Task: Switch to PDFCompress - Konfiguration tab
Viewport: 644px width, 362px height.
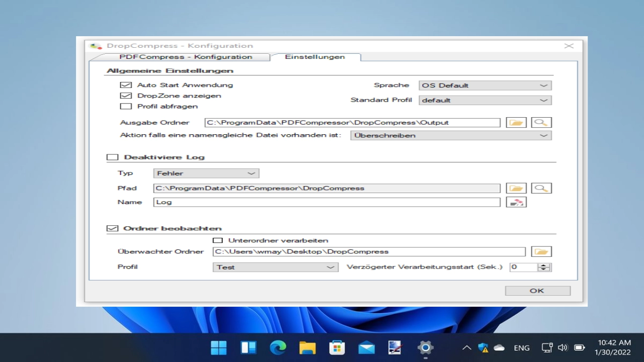Action: point(186,57)
